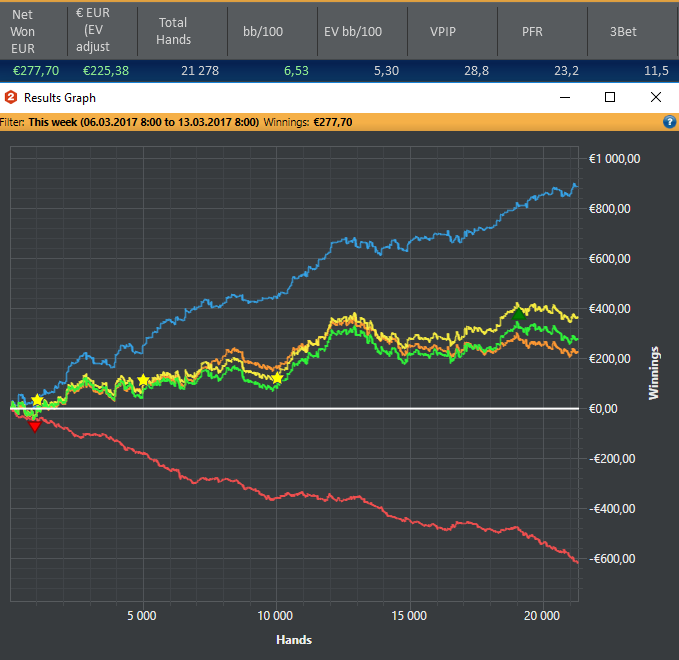Click the yellow star marker near 5 000 hands
The image size is (679, 660).
143,380
